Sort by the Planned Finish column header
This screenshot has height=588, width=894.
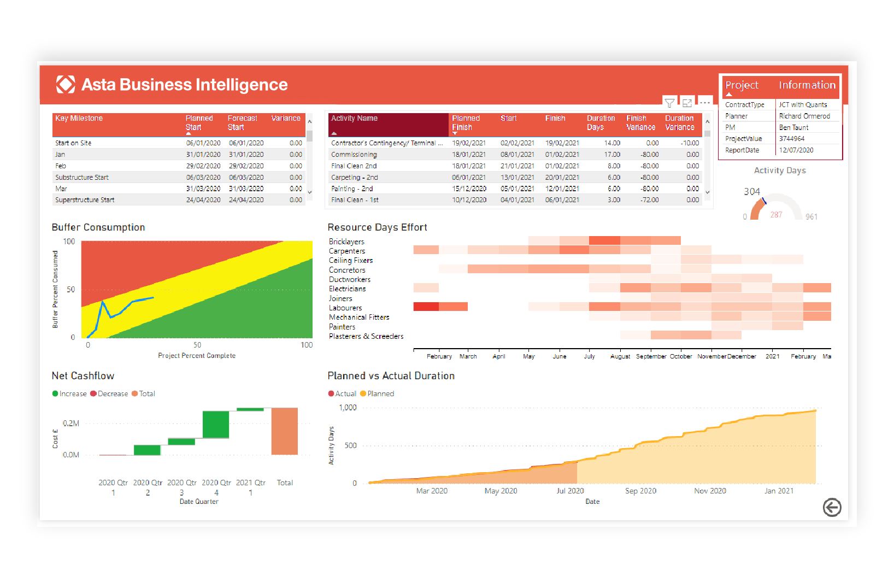[466, 123]
